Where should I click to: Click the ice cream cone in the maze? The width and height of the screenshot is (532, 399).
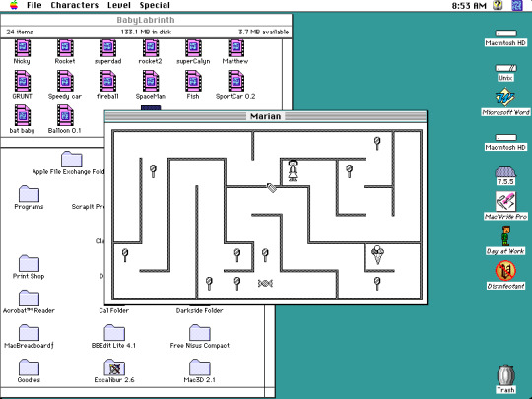coord(377,254)
